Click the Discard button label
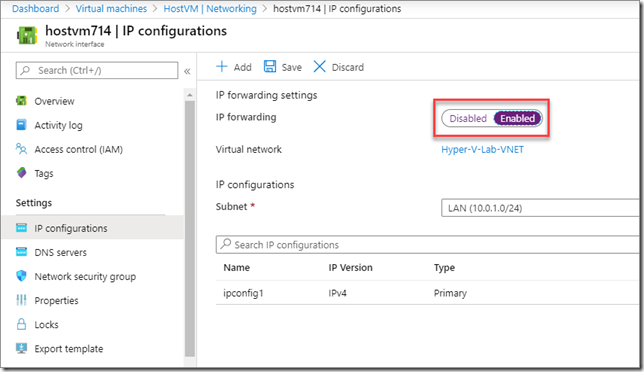 point(347,67)
